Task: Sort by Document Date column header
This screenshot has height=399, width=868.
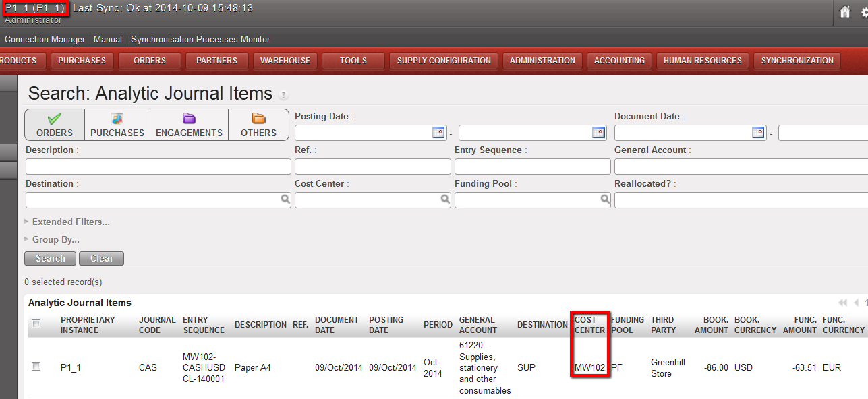Action: [336, 325]
